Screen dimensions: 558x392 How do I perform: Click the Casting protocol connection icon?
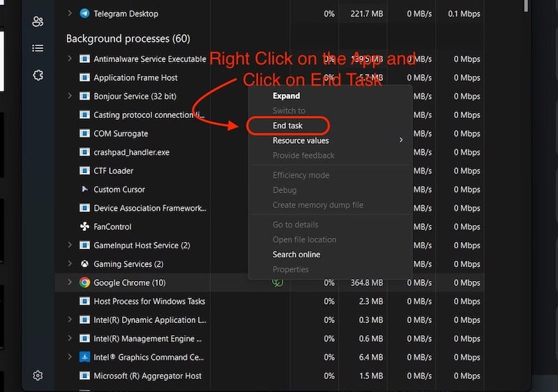pos(84,114)
